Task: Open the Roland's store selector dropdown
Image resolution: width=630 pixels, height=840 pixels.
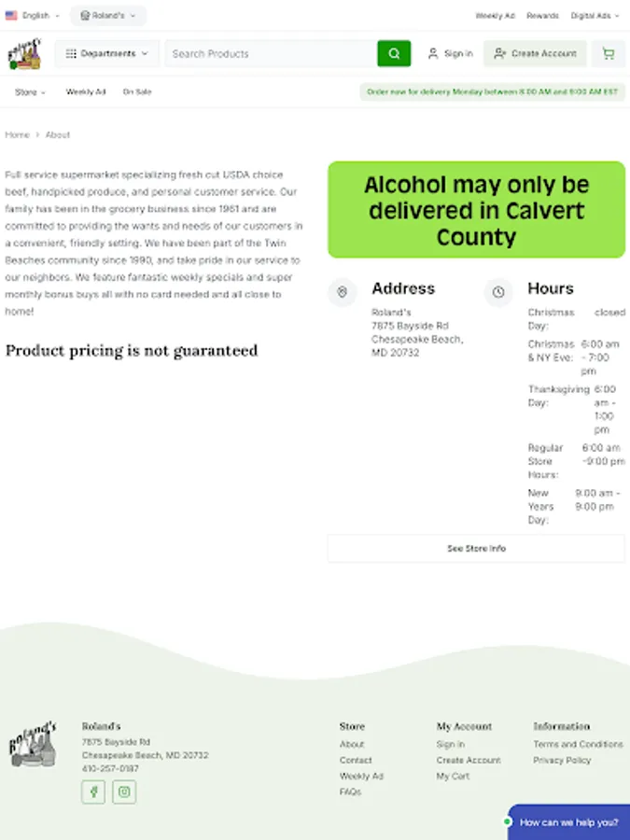Action: (x=108, y=16)
